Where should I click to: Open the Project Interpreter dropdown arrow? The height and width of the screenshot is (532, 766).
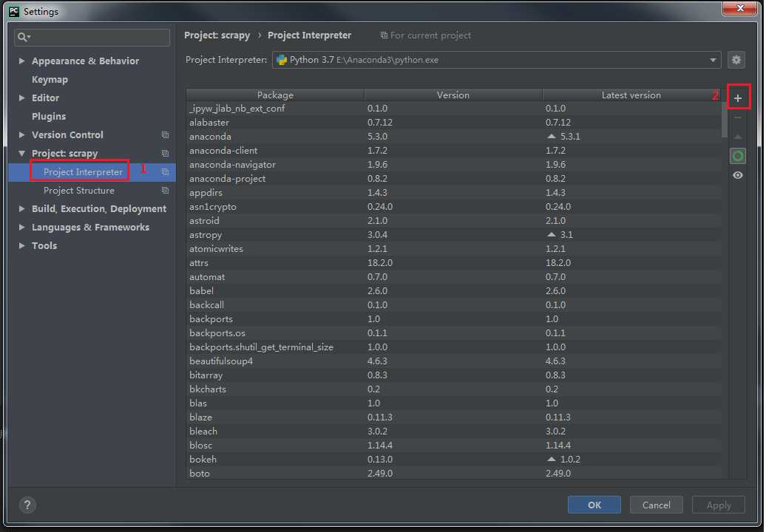pyautogui.click(x=713, y=60)
